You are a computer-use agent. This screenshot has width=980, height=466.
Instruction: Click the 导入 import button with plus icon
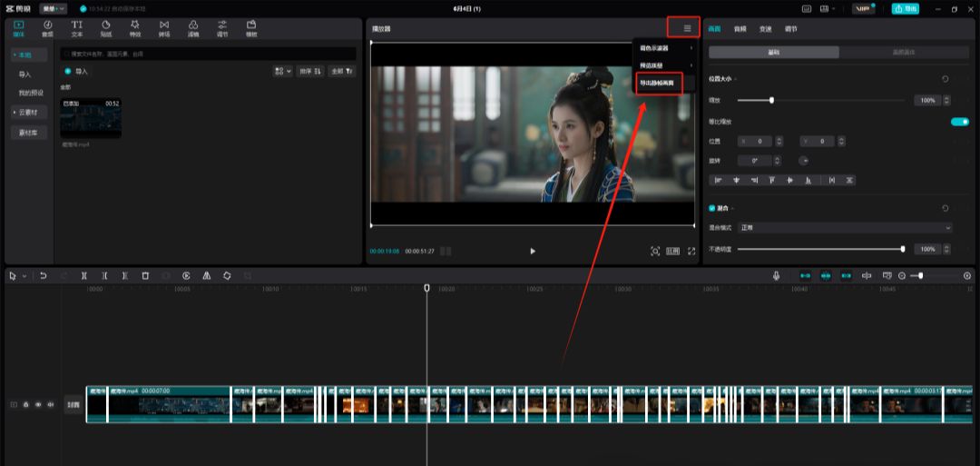[x=76, y=71]
